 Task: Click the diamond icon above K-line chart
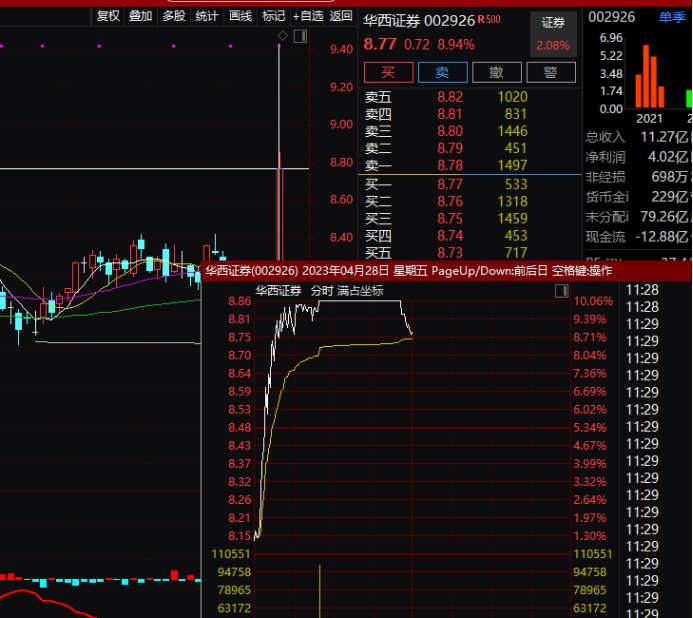point(282,36)
